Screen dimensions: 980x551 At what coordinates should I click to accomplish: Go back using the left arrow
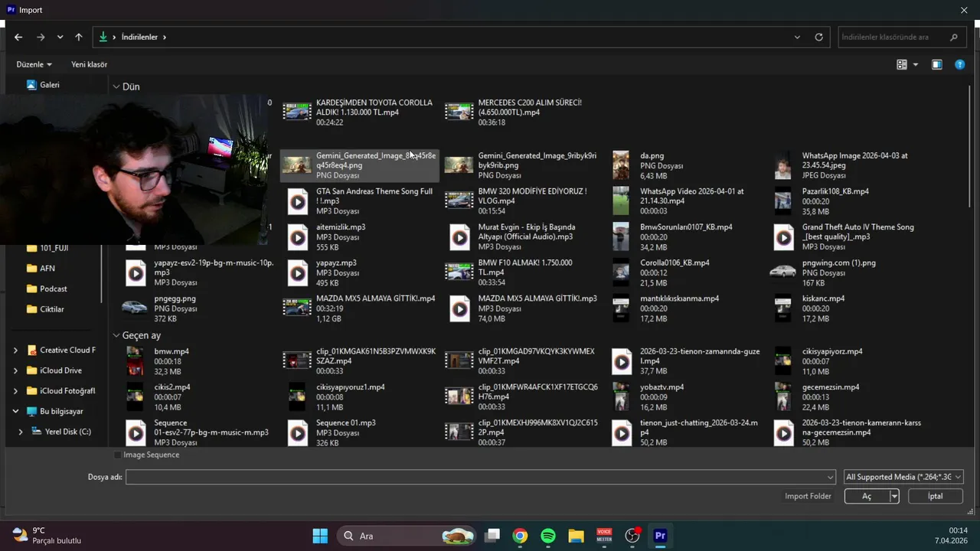(18, 37)
